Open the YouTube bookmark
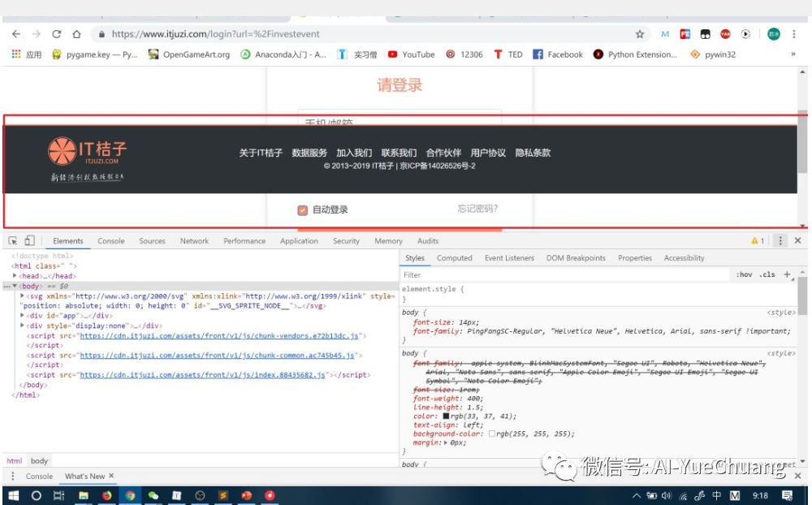This screenshot has width=812, height=505. (x=412, y=54)
